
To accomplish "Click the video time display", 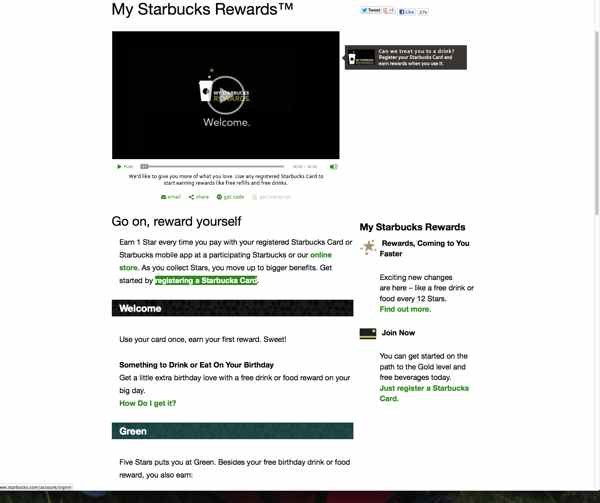I will (x=305, y=166).
